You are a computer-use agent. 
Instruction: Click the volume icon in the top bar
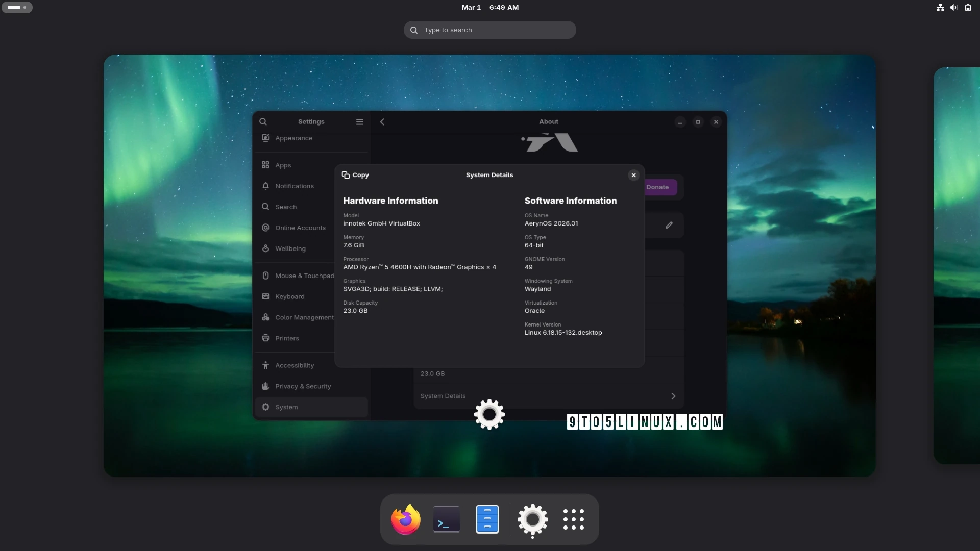point(954,7)
